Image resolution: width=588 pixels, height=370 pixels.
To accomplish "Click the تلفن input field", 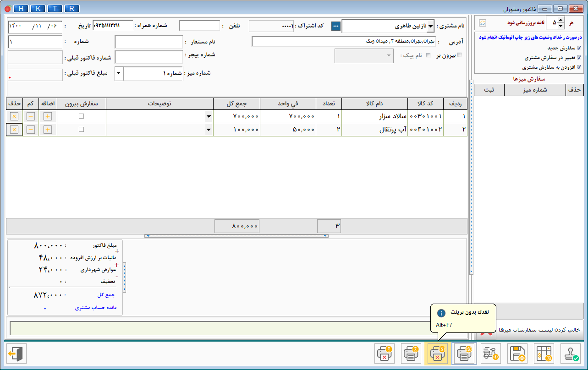I will [199, 26].
